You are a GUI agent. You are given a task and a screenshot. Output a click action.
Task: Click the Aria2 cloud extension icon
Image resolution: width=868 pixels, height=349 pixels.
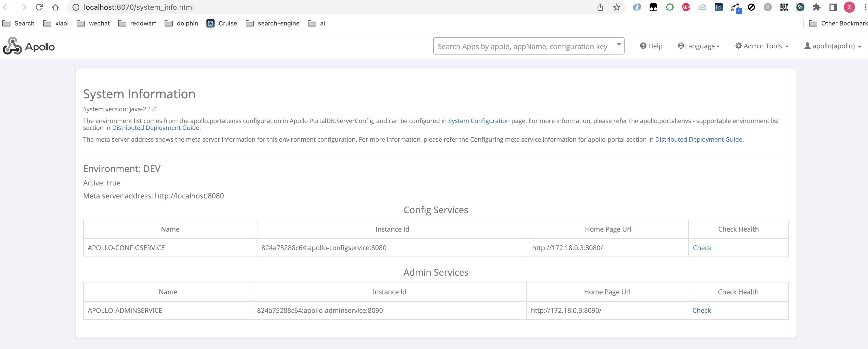tap(702, 7)
